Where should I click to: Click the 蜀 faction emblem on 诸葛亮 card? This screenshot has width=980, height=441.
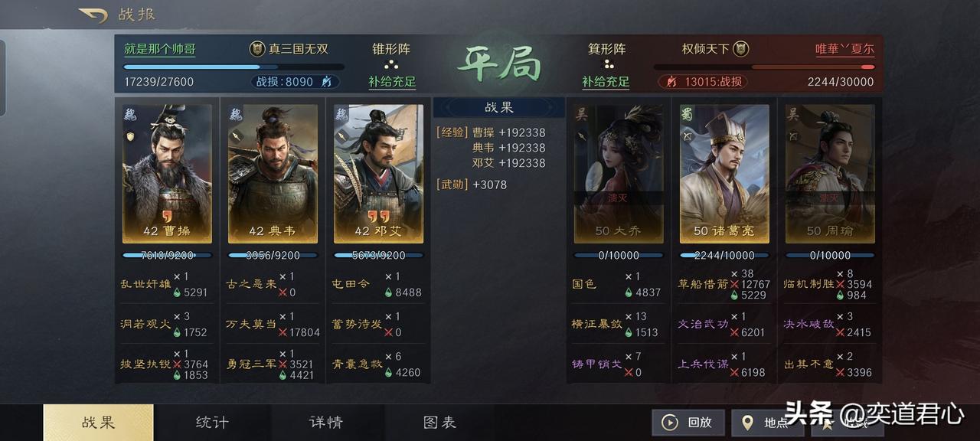point(687,114)
